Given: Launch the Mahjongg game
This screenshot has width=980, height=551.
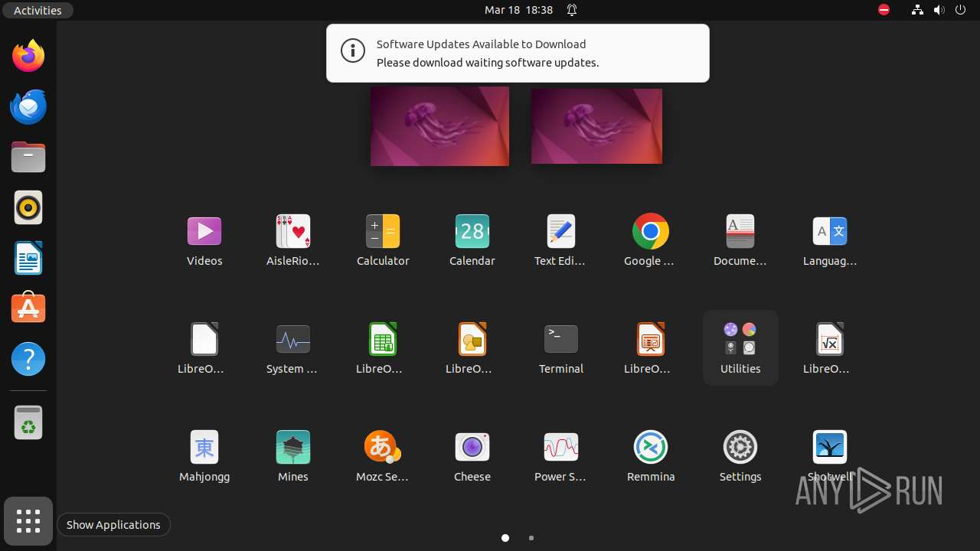Looking at the screenshot, I should [204, 455].
